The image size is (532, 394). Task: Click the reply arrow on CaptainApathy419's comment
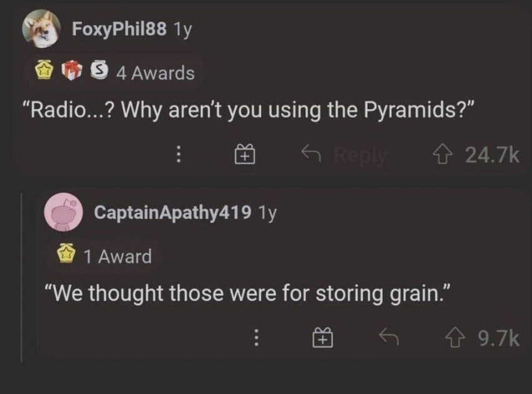[x=389, y=336]
